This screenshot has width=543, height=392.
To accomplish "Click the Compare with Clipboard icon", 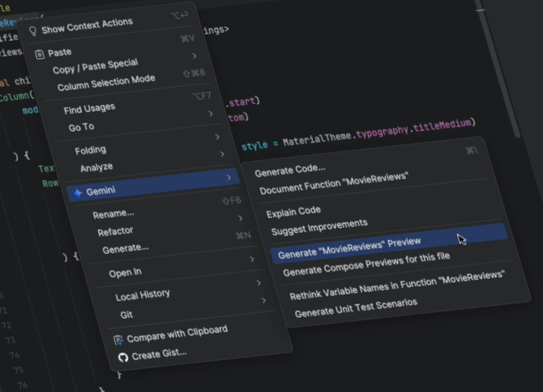I will 119,340.
